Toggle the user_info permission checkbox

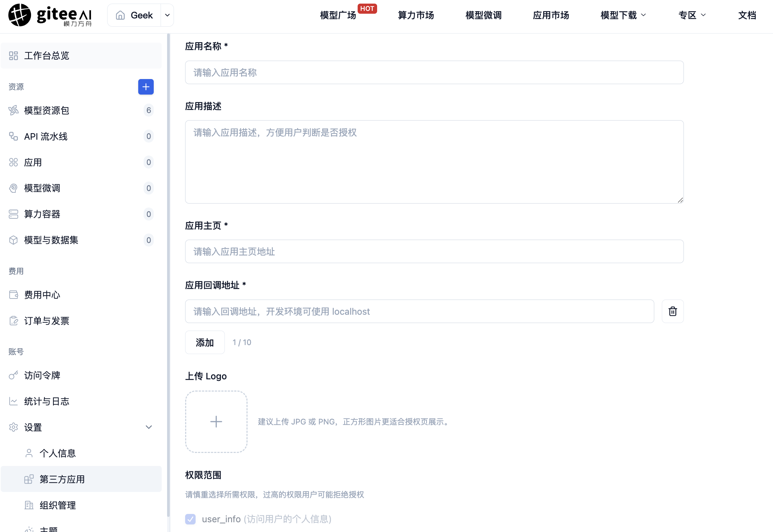(x=190, y=519)
